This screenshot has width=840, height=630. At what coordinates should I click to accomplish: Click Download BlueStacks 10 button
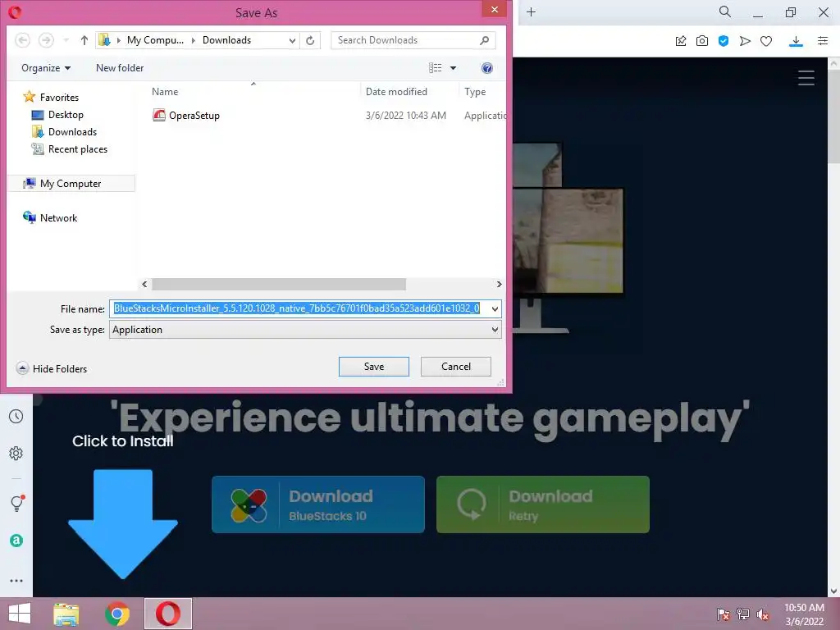pyautogui.click(x=318, y=504)
